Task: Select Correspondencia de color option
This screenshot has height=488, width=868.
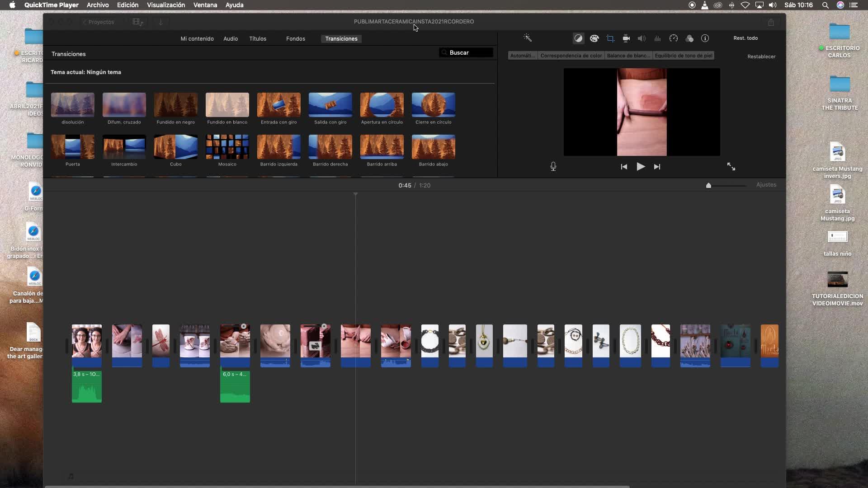Action: point(571,56)
